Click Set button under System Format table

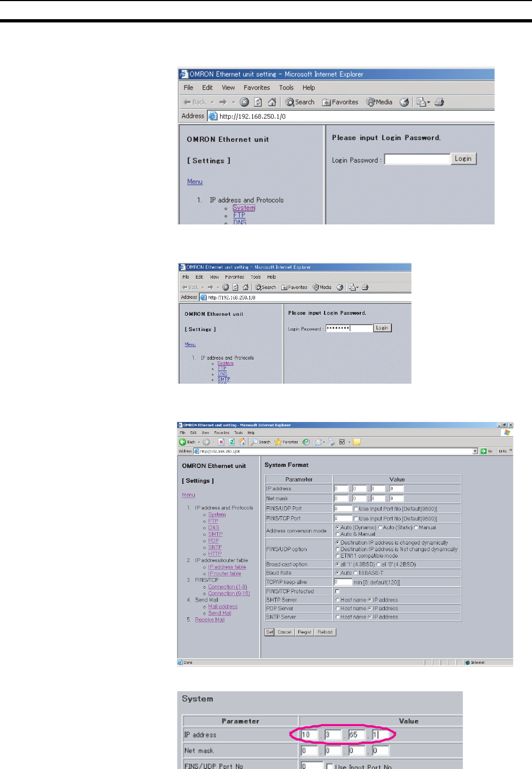269,632
